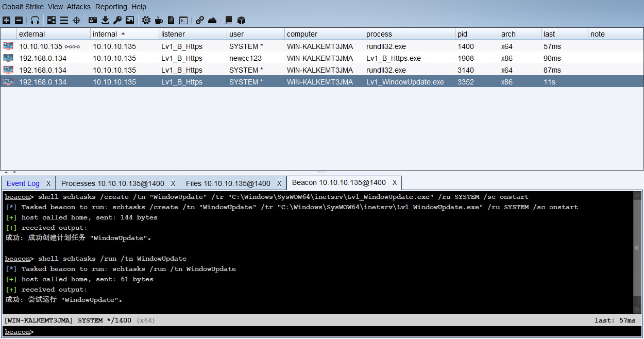Show the targets view crosshair icon

point(76,20)
